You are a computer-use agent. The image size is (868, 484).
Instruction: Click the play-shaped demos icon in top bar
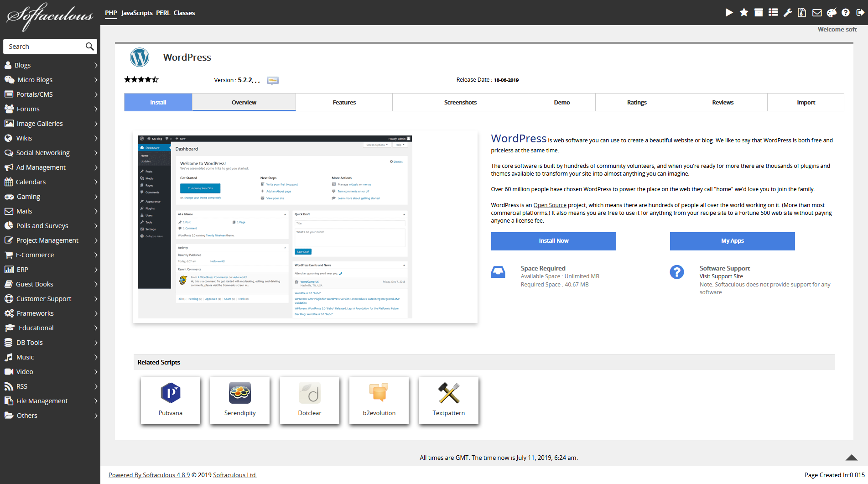coord(729,13)
